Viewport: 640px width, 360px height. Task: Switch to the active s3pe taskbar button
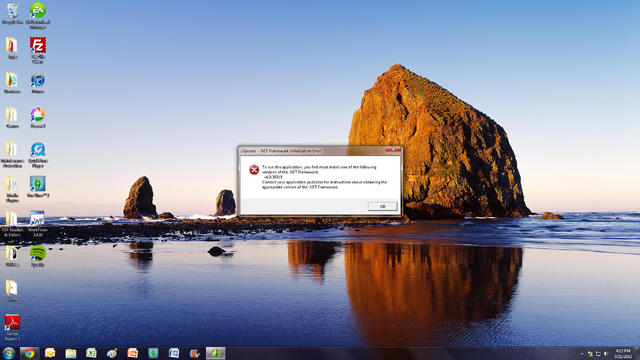(216, 353)
